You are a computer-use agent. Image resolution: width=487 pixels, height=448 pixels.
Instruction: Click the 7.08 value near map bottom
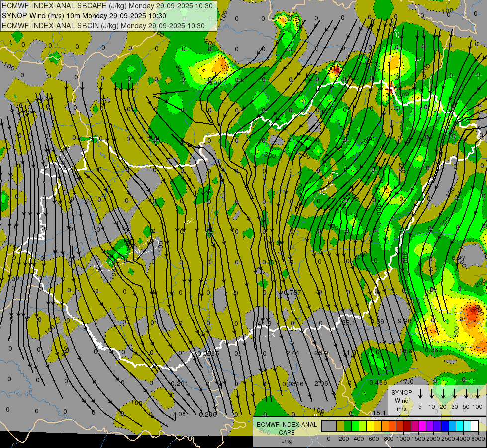pyautogui.click(x=179, y=414)
